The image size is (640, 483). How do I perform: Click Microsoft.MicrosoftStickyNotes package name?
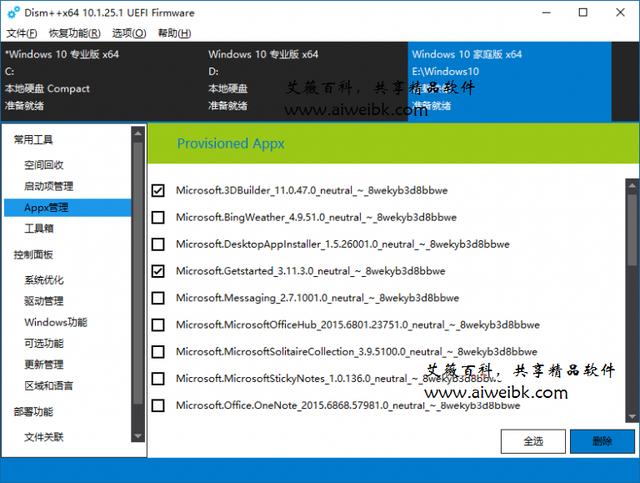tap(339, 378)
